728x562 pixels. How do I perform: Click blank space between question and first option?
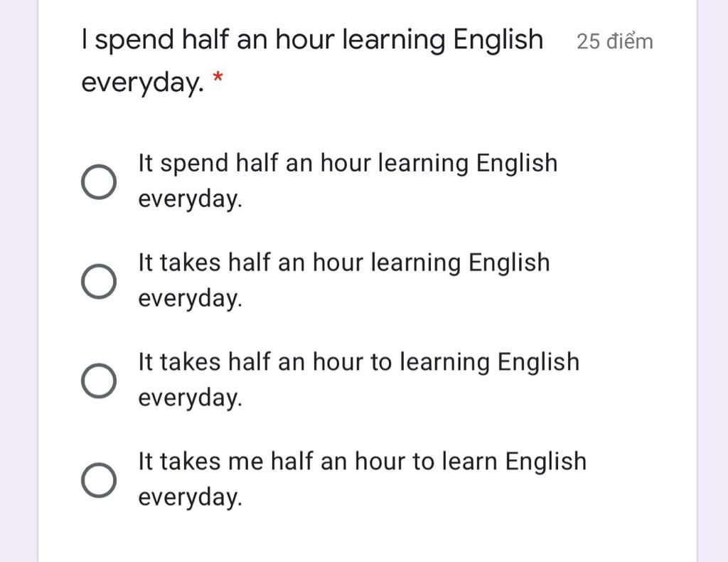(355, 121)
